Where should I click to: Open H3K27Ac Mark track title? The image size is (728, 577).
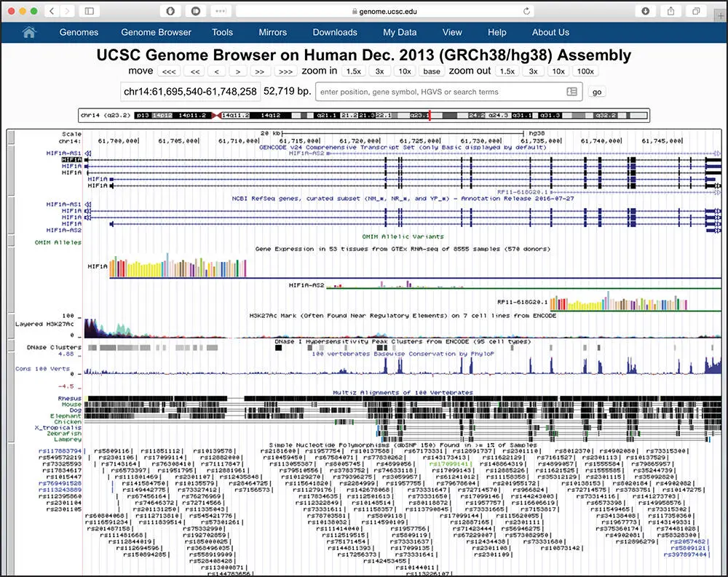[x=403, y=316]
